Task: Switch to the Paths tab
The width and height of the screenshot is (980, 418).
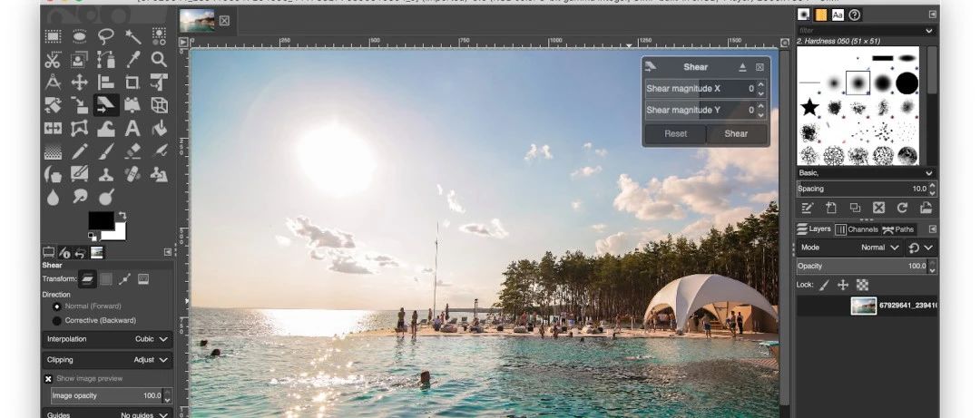Action: (898, 229)
